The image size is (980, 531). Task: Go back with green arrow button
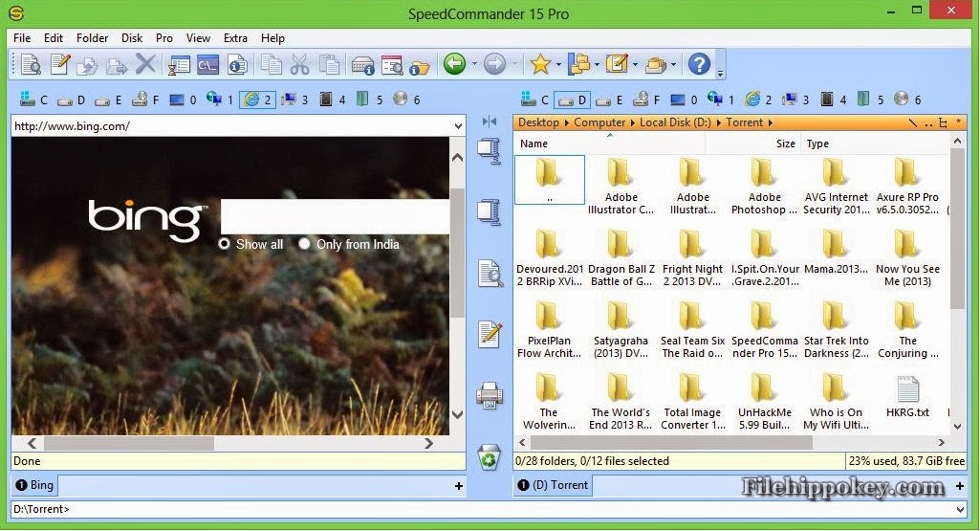tap(454, 64)
